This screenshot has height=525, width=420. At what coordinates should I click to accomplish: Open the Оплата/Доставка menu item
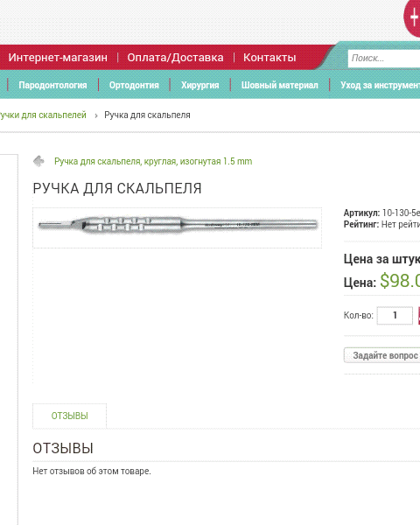[x=175, y=58]
